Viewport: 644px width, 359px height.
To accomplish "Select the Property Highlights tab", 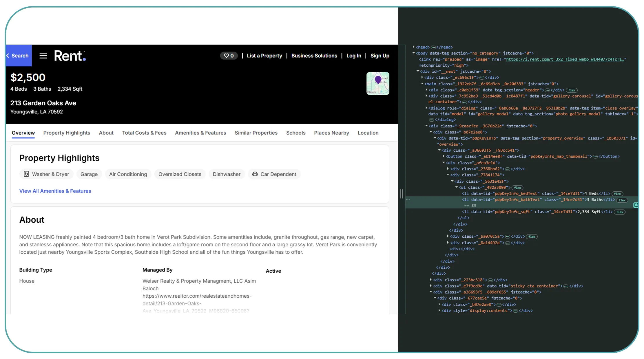I will click(67, 133).
